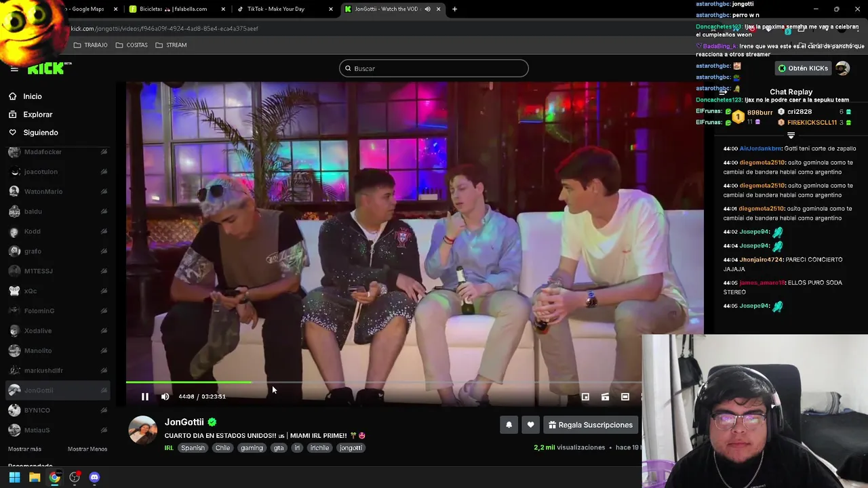Click the Obtén KICKs button

pos(803,68)
